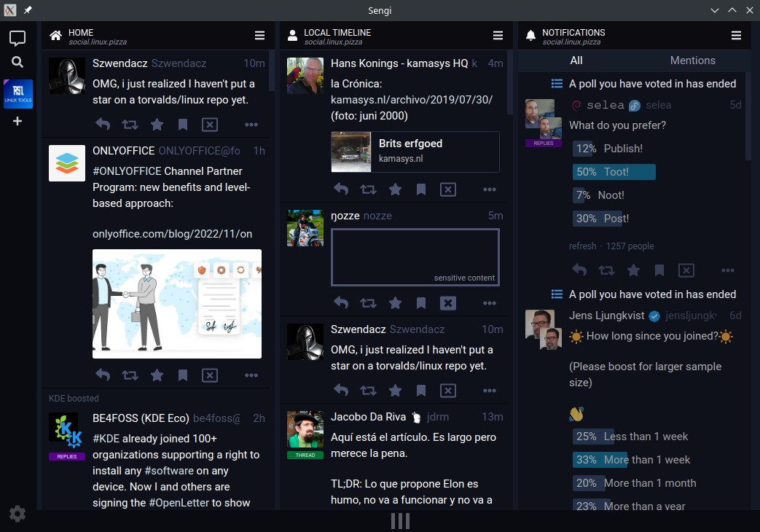The height and width of the screenshot is (532, 760).
Task: Click the pin icon in the title bar
Action: coord(28,10)
